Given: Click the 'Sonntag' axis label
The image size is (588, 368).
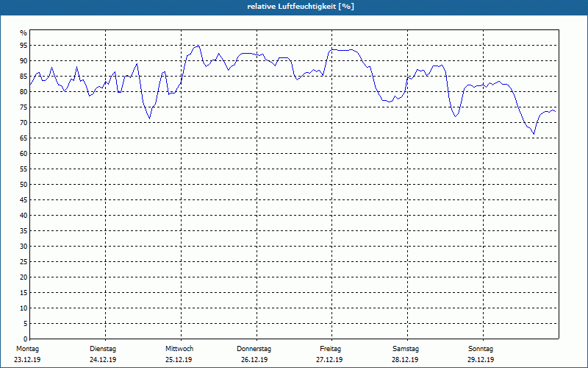Looking at the screenshot, I should (x=481, y=349).
